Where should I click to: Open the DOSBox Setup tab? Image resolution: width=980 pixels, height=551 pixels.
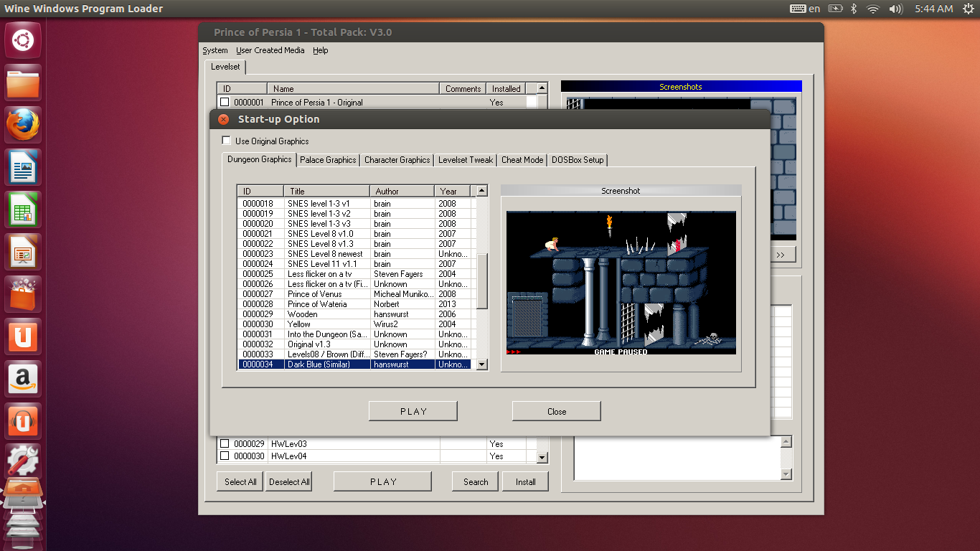tap(578, 160)
